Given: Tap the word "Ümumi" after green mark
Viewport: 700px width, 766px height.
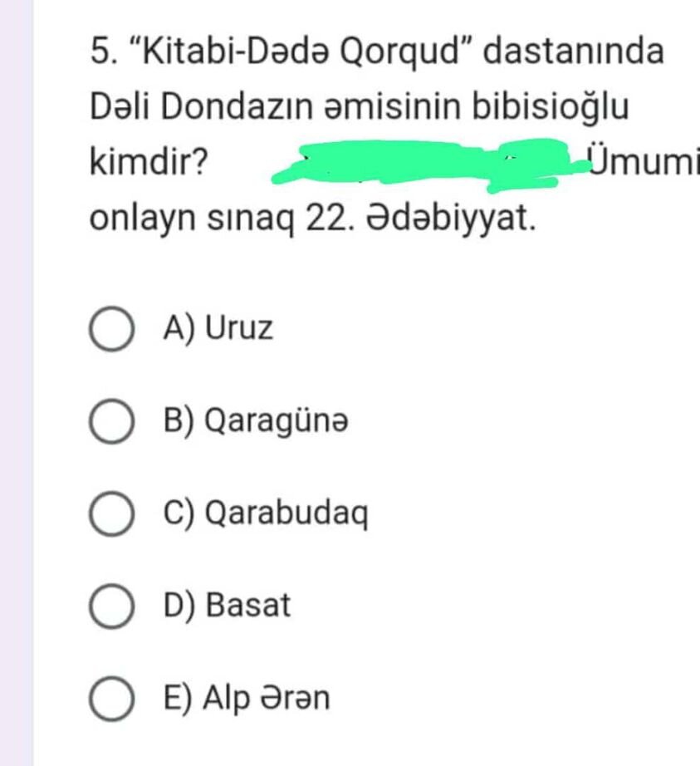Looking at the screenshot, I should pyautogui.click(x=639, y=161).
